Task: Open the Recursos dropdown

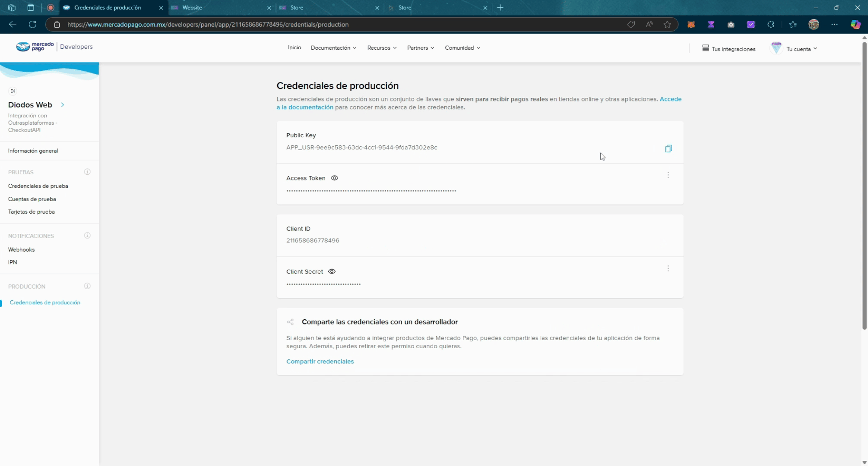Action: click(382, 48)
